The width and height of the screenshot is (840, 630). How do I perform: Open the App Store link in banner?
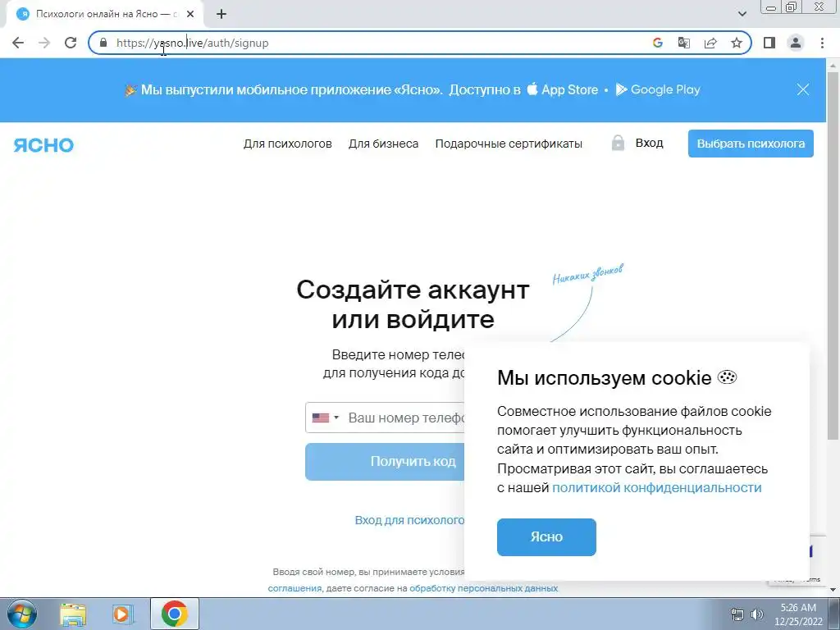pos(563,89)
